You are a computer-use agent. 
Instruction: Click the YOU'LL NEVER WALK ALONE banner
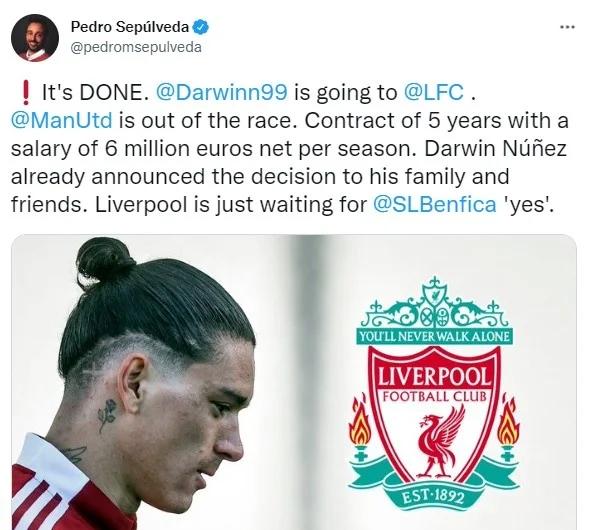tap(434, 336)
